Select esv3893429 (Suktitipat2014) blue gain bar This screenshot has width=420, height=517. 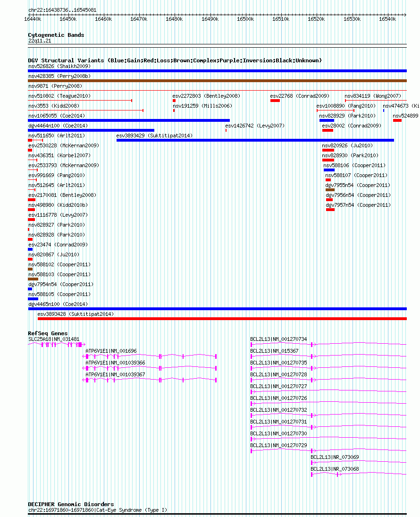[x=255, y=140]
